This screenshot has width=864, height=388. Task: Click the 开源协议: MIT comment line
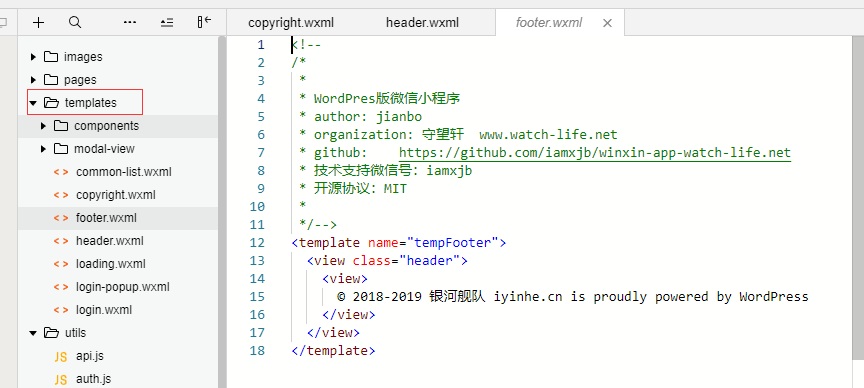[x=353, y=188]
